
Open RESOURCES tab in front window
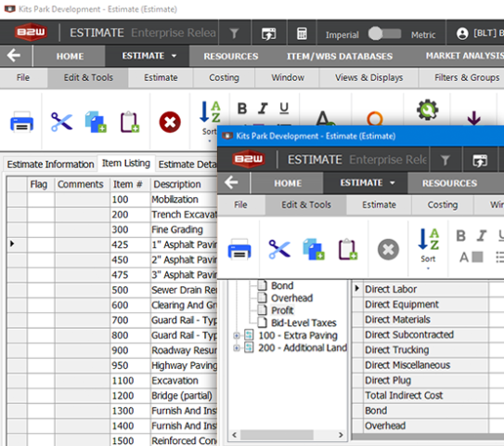(x=449, y=183)
